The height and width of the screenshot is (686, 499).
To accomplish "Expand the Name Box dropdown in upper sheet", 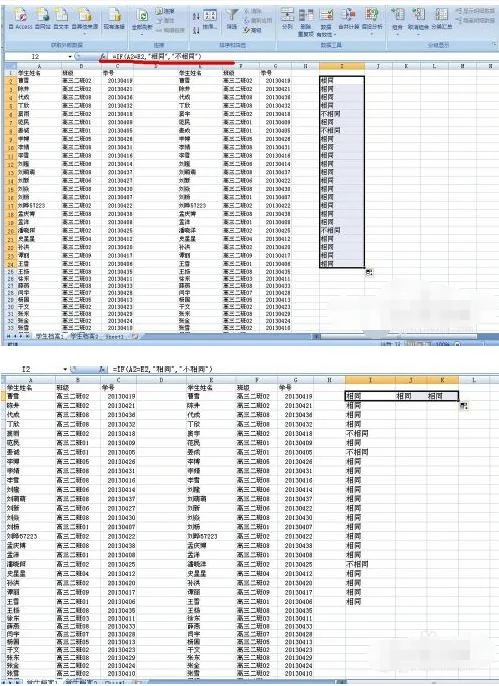I will 70,56.
